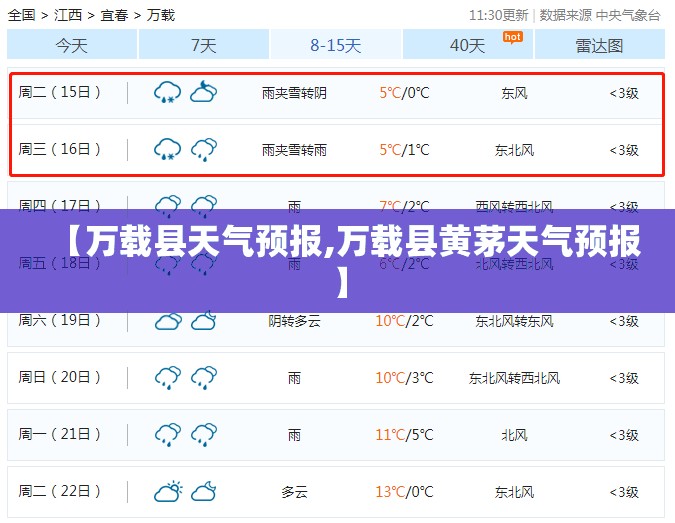Click the 东北风转西北风 wind text

click(x=514, y=378)
